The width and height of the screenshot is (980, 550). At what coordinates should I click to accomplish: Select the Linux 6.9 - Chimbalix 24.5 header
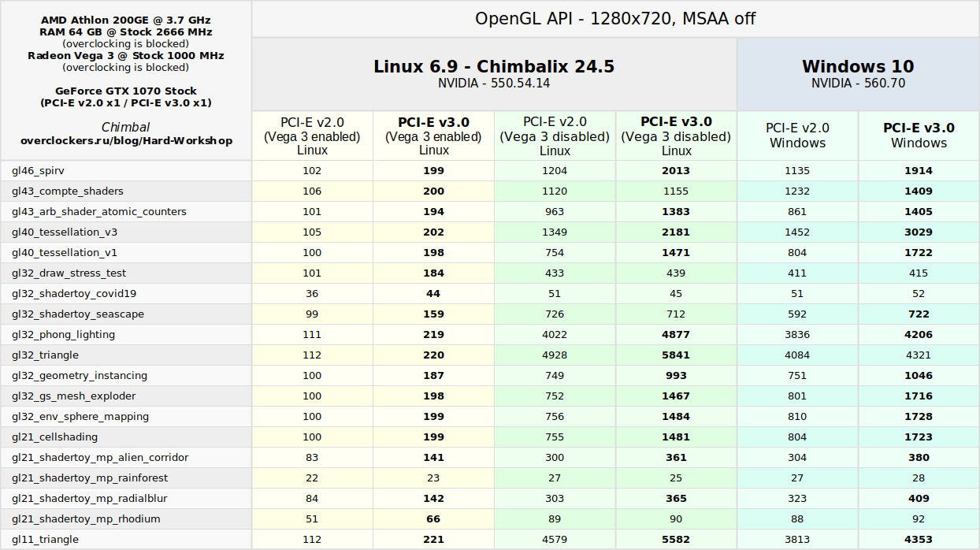[494, 73]
